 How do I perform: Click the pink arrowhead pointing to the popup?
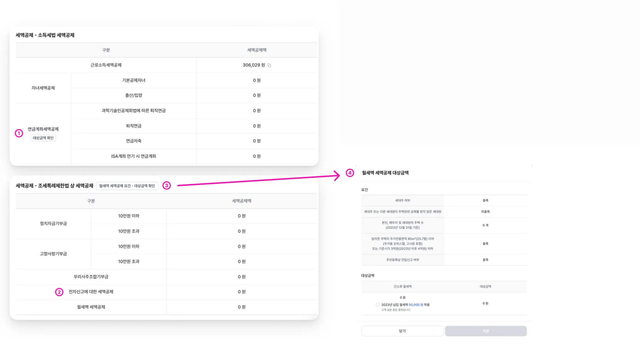click(338, 175)
